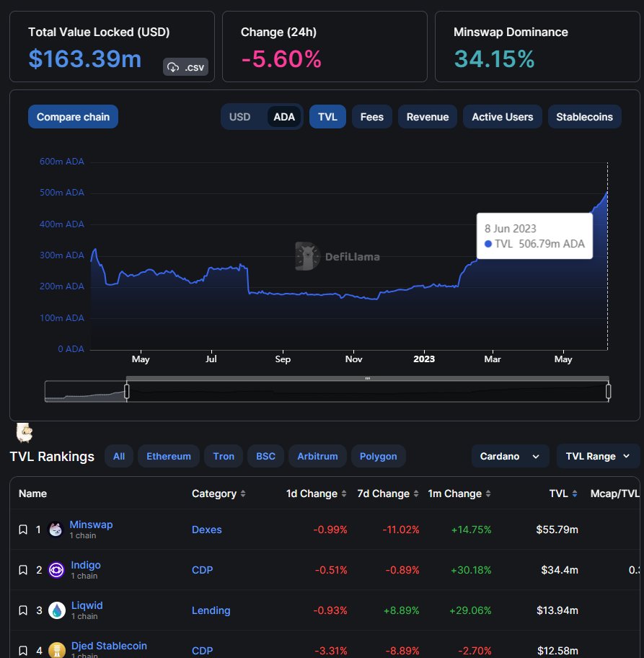644x658 pixels.
Task: Bookmark the Liqwid protocol
Action: [x=23, y=610]
